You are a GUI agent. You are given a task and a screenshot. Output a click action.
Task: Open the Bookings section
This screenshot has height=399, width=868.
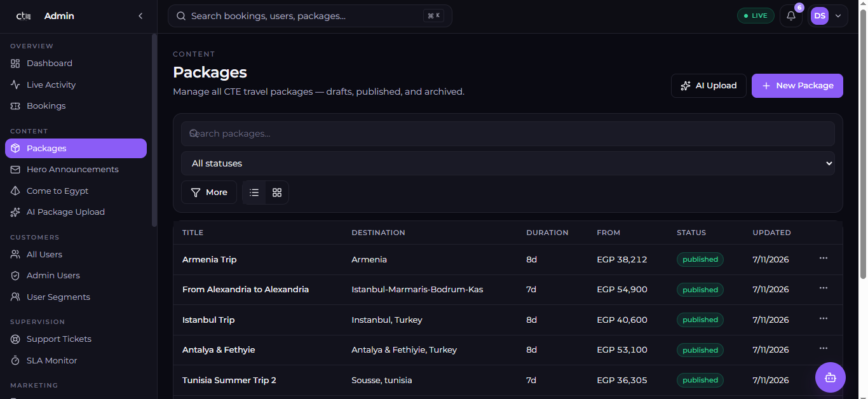tap(76, 106)
